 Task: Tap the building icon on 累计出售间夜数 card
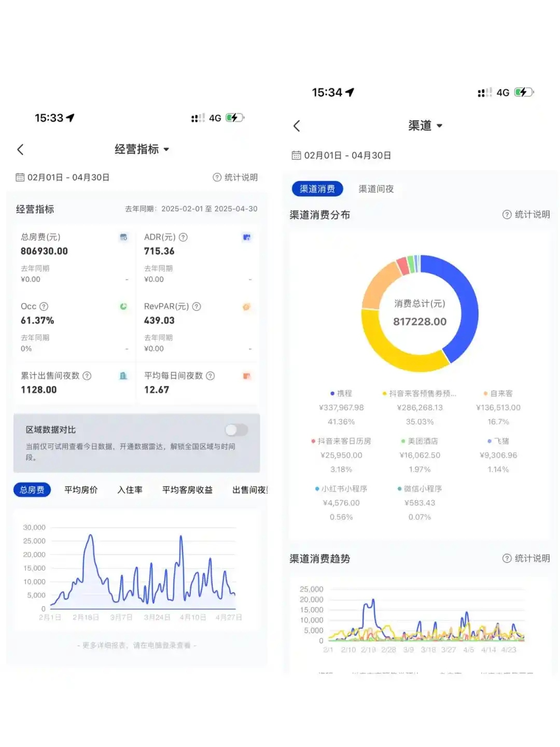pyautogui.click(x=123, y=376)
